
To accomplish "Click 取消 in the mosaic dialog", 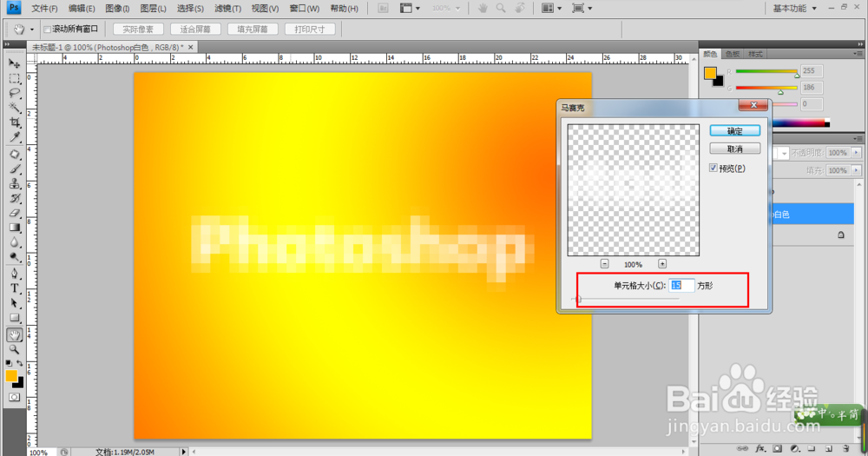I will tap(735, 149).
